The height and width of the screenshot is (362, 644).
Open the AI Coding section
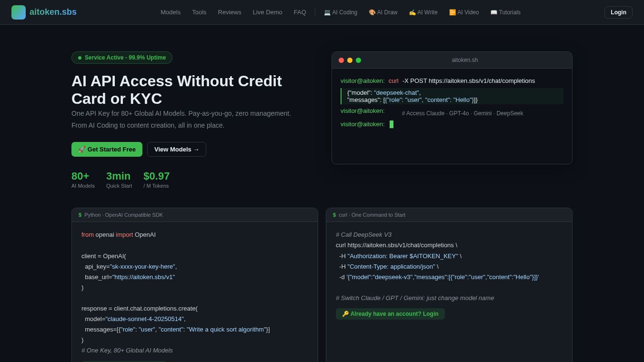[x=341, y=12]
